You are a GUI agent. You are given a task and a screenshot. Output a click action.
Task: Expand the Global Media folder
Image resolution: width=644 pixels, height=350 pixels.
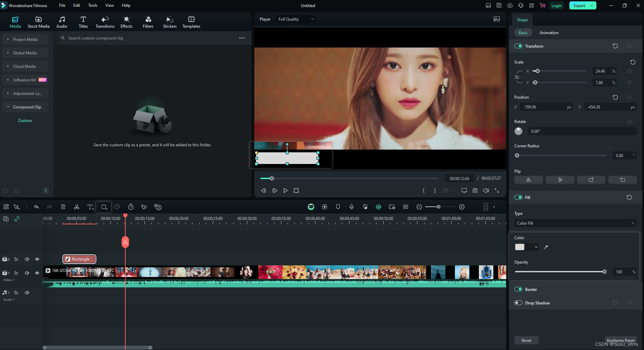8,53
